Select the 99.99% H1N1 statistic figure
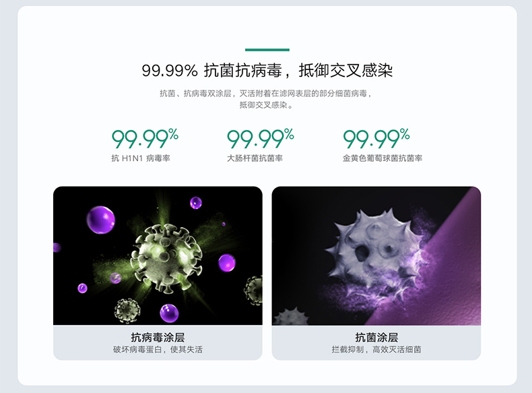The width and height of the screenshot is (532, 393). coord(145,138)
